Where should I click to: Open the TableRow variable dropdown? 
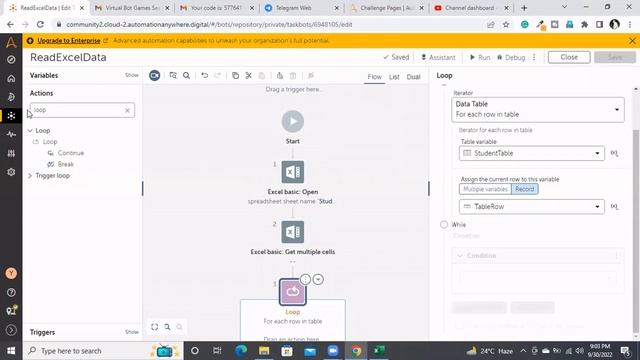[x=531, y=207]
